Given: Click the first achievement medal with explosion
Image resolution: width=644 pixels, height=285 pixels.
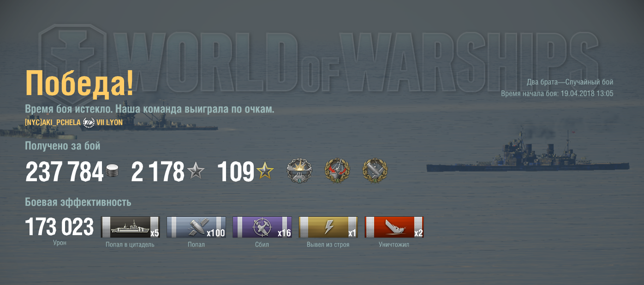Looking at the screenshot, I should (299, 171).
